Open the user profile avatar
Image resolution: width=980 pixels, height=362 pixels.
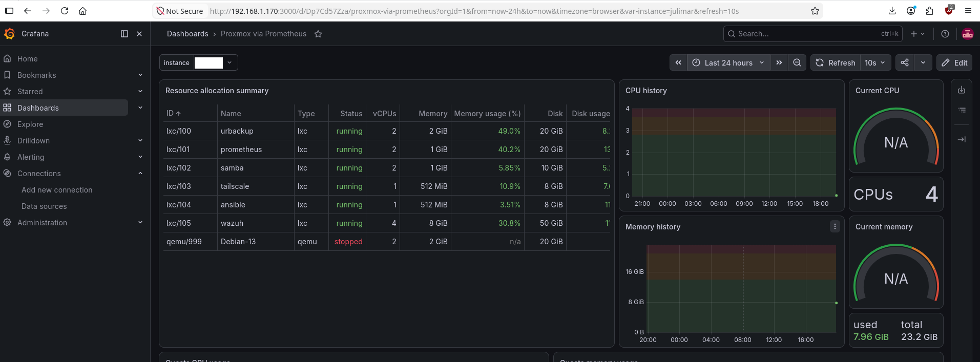tap(968, 34)
